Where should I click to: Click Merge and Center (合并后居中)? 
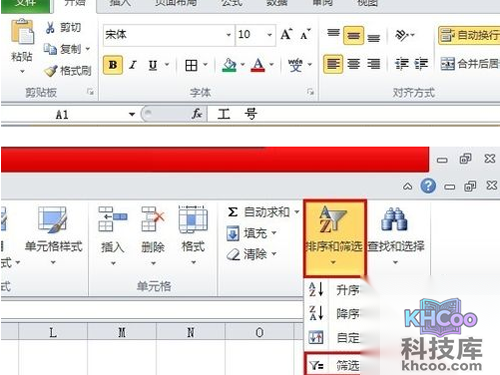pos(470,63)
